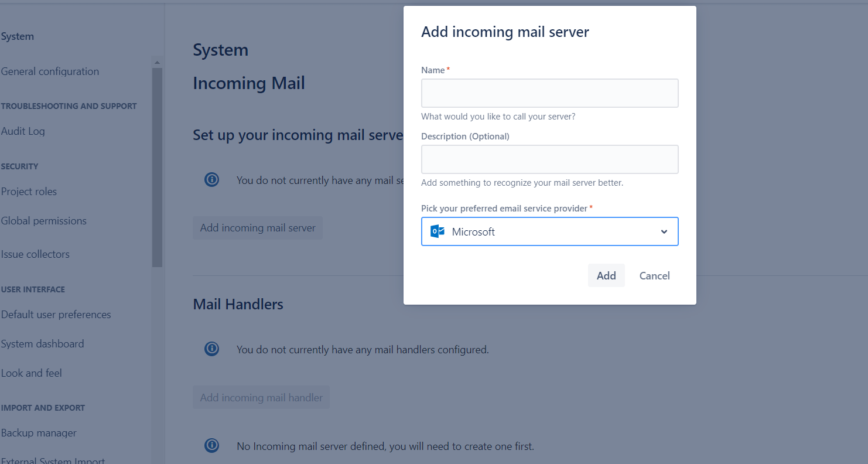Expand the email service provider dropdown chevron
This screenshot has height=464, width=868.
[x=664, y=231]
